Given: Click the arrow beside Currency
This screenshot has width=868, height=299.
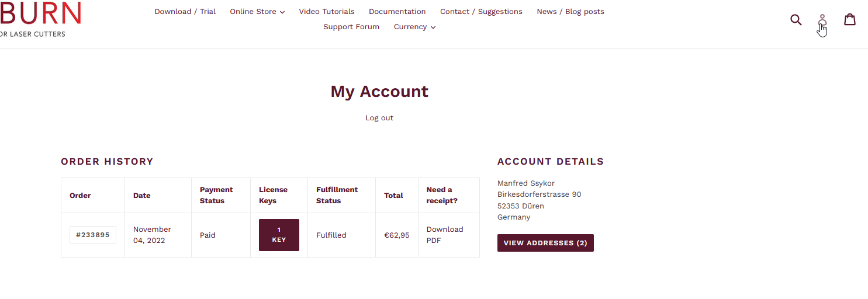Looking at the screenshot, I should [x=433, y=27].
